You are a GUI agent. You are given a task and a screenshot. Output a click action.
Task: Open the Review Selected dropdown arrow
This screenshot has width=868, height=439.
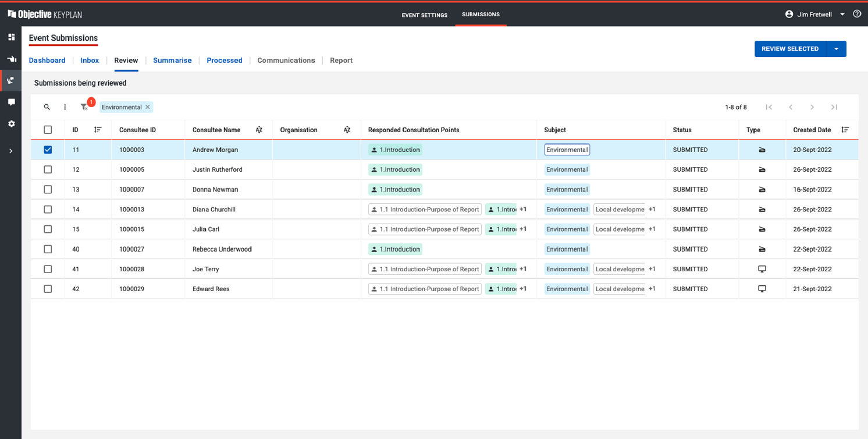pos(836,49)
